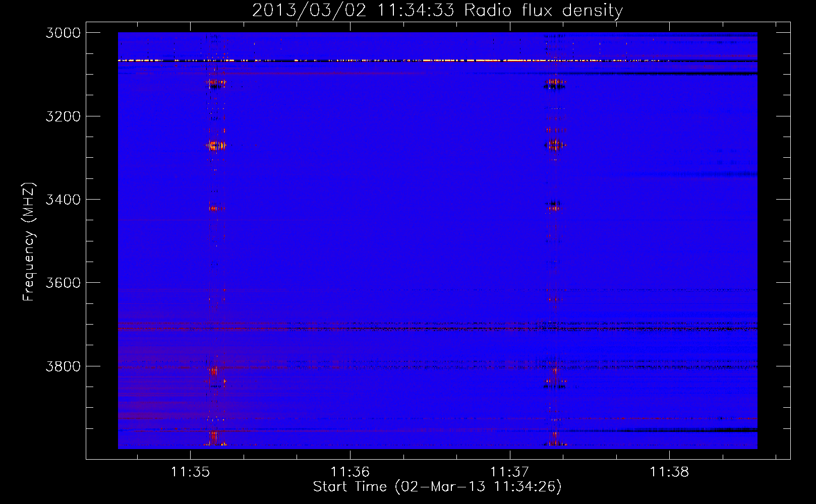816x504 pixels.
Task: Select the 3800 frequency axis label
Action: [x=63, y=366]
